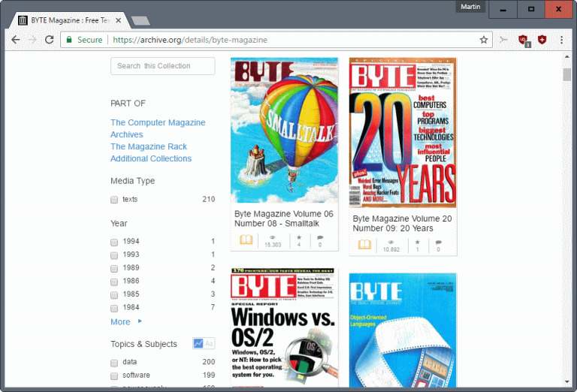Open a new tab with the new-tab button

pos(140,20)
